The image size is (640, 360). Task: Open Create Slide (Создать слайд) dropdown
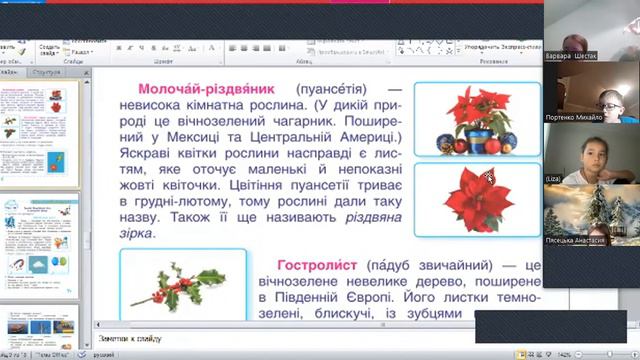coord(49,50)
